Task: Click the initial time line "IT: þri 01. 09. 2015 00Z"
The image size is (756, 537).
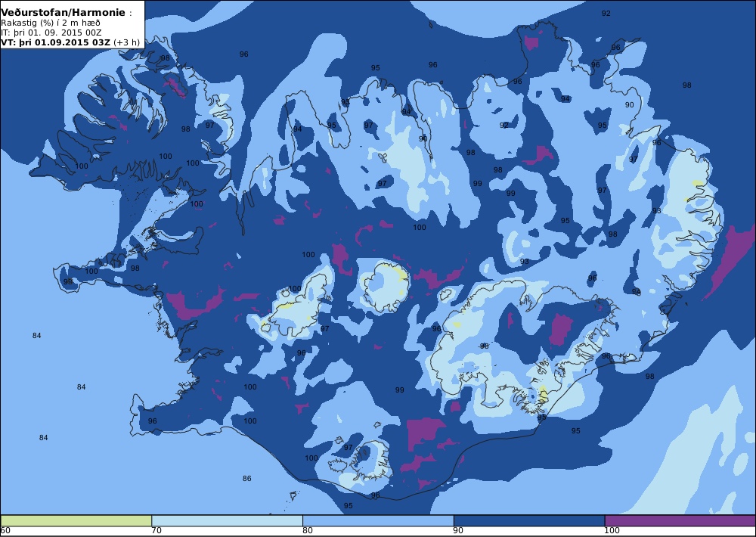Action: coord(51,33)
